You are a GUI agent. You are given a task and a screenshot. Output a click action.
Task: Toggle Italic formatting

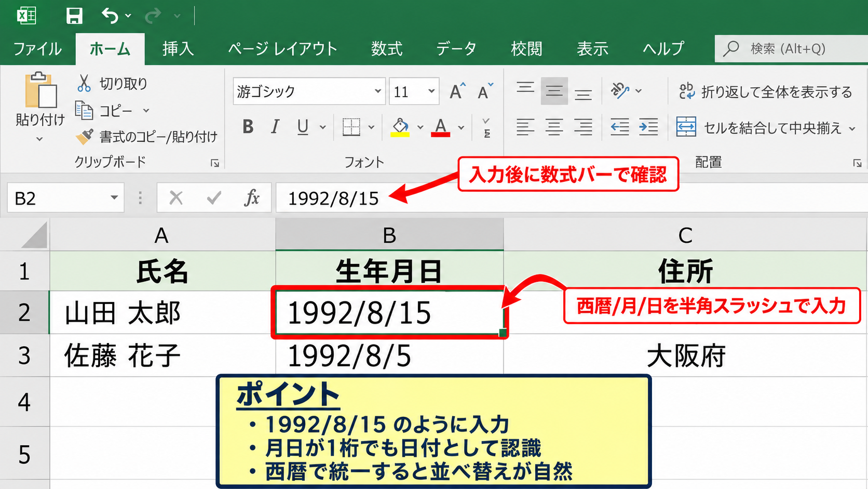(275, 126)
